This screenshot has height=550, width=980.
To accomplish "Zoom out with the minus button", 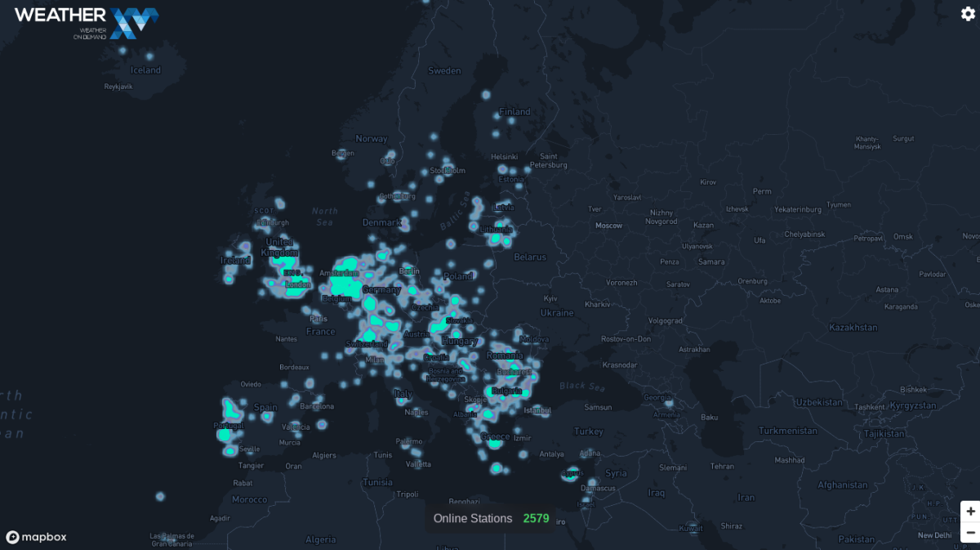I will (x=970, y=533).
